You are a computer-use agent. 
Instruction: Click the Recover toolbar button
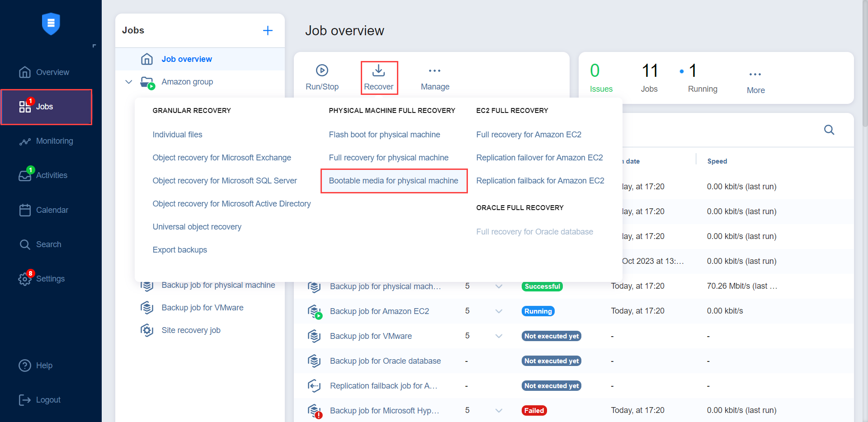coord(379,77)
